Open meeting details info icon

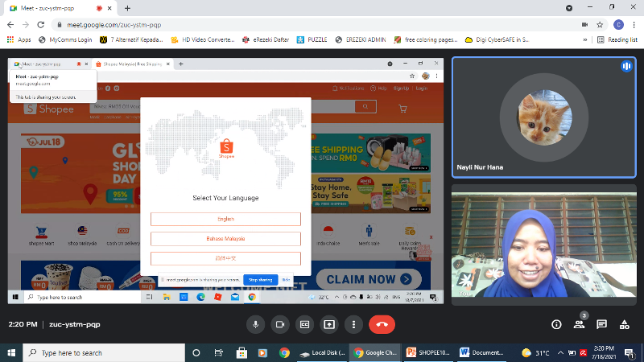coord(556,325)
